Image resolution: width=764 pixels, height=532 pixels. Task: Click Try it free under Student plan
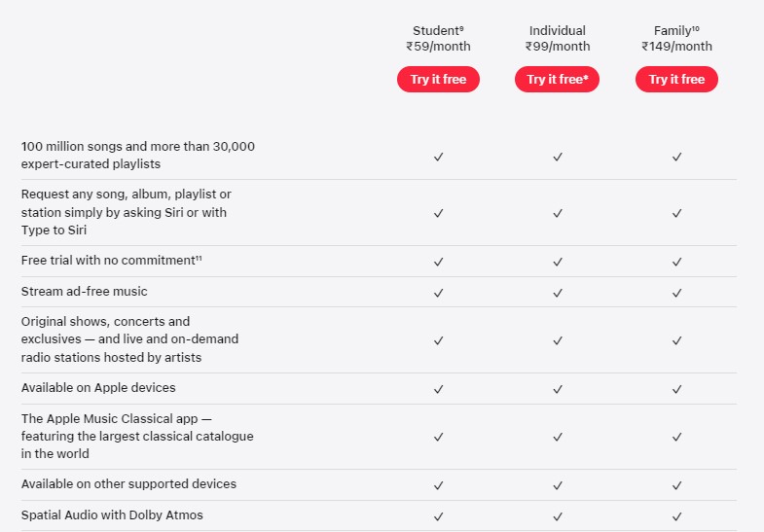click(438, 80)
